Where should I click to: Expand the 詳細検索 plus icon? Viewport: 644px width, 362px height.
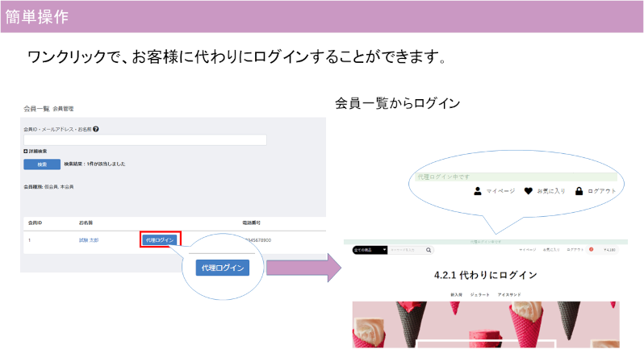[x=26, y=152]
